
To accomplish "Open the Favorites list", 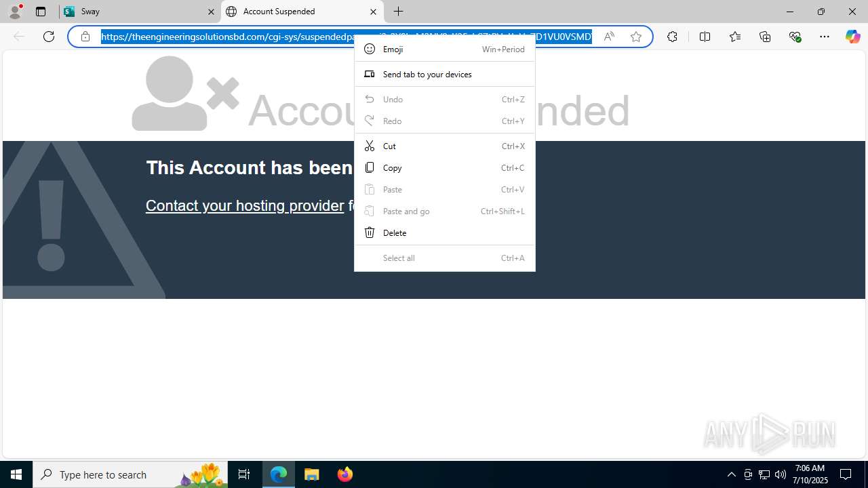I will [x=734, y=37].
